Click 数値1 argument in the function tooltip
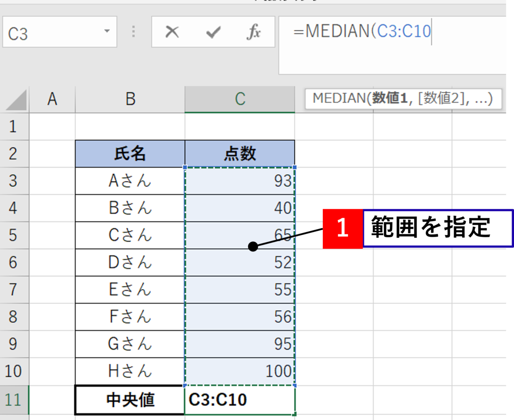Screen dimensions: 514x420 click(390, 99)
